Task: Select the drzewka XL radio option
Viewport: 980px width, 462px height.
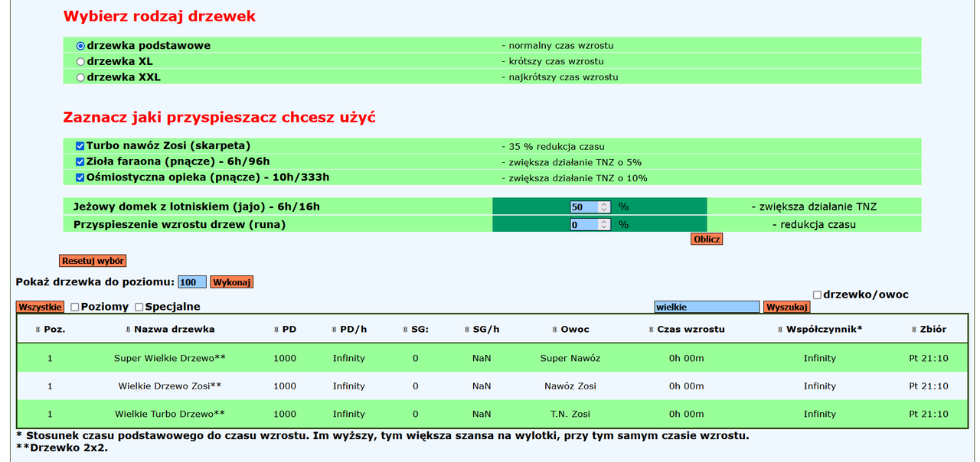Action: coord(80,62)
